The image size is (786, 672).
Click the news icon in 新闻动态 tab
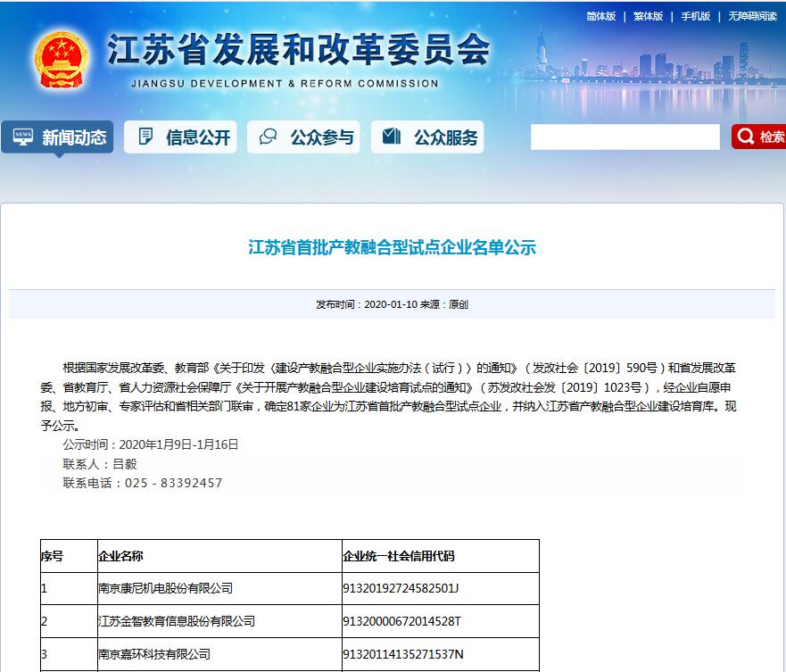pyautogui.click(x=23, y=137)
